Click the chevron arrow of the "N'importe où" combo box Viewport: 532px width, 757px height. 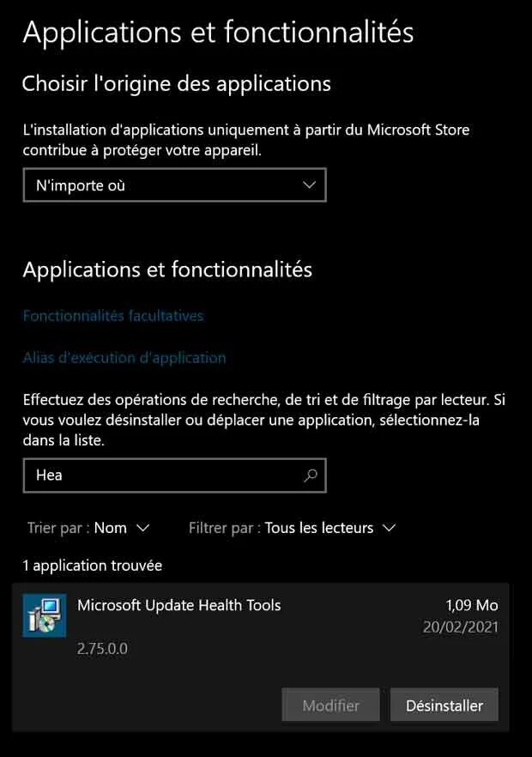tap(309, 185)
